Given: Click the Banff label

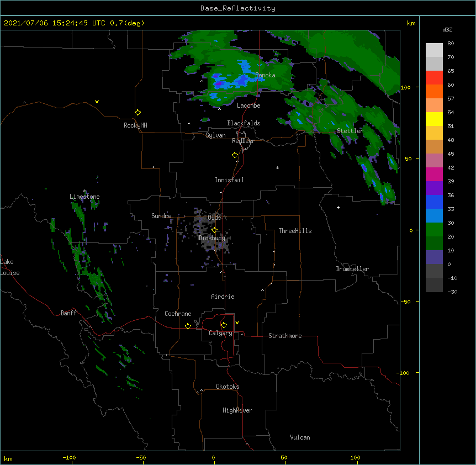Looking at the screenshot, I should tap(68, 313).
